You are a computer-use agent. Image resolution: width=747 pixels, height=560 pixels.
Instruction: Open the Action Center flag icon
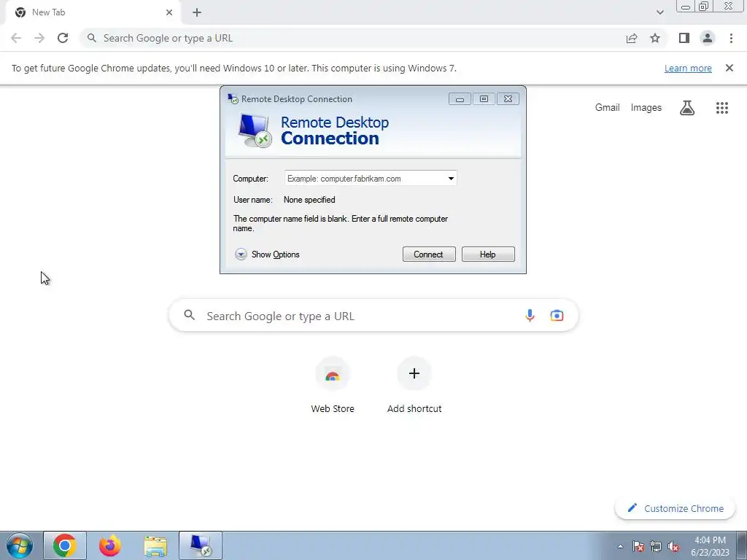638,546
